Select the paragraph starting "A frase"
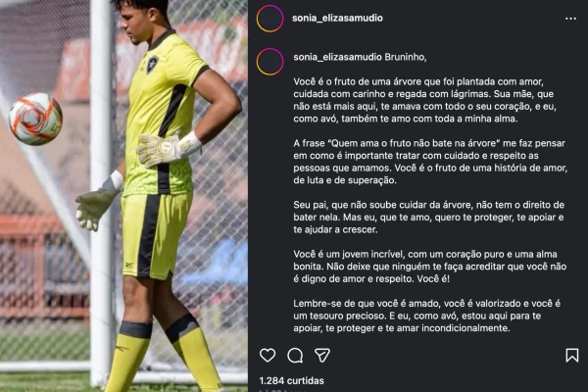588x392 pixels. [x=430, y=162]
